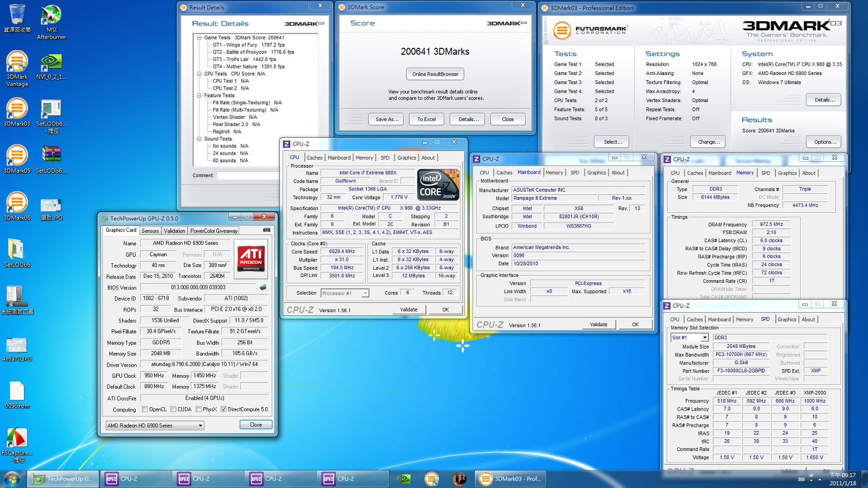The height and width of the screenshot is (488, 868).
Task: Open the SetLODb6 WinRAR archive icon
Action: pos(51,159)
